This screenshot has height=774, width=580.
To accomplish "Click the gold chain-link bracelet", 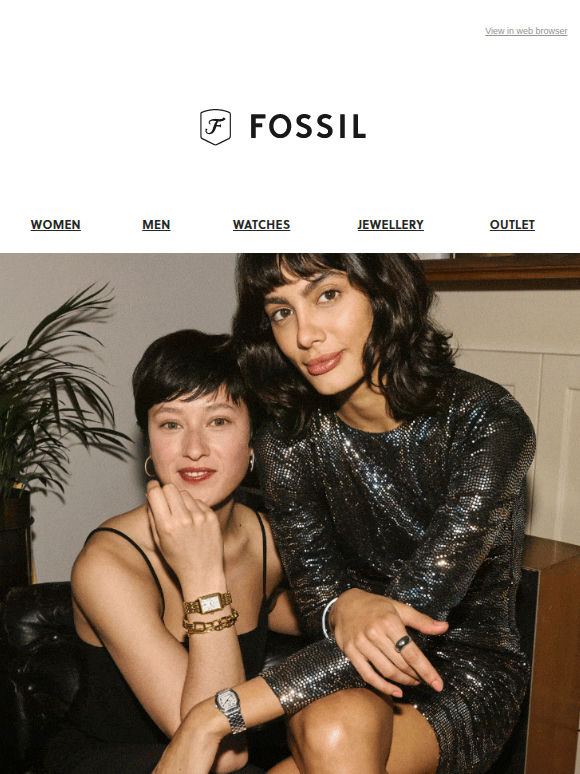I will point(211,623).
